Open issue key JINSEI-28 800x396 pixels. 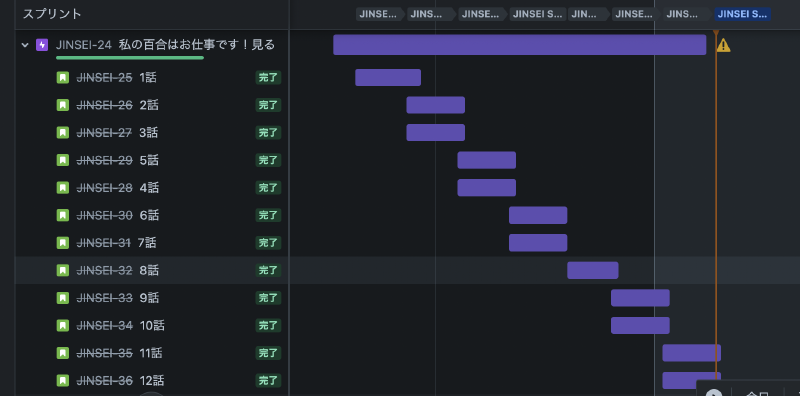104,188
